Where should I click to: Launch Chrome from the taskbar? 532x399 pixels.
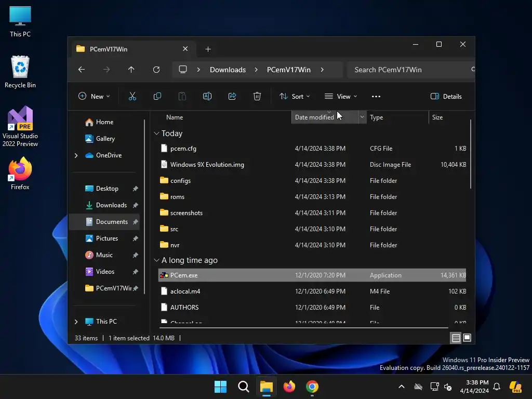(312, 387)
